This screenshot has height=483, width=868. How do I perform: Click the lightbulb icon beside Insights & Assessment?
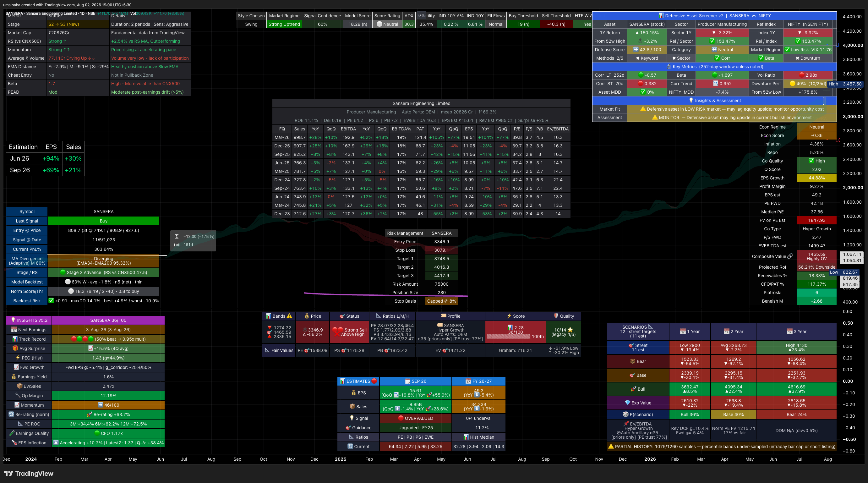click(691, 101)
